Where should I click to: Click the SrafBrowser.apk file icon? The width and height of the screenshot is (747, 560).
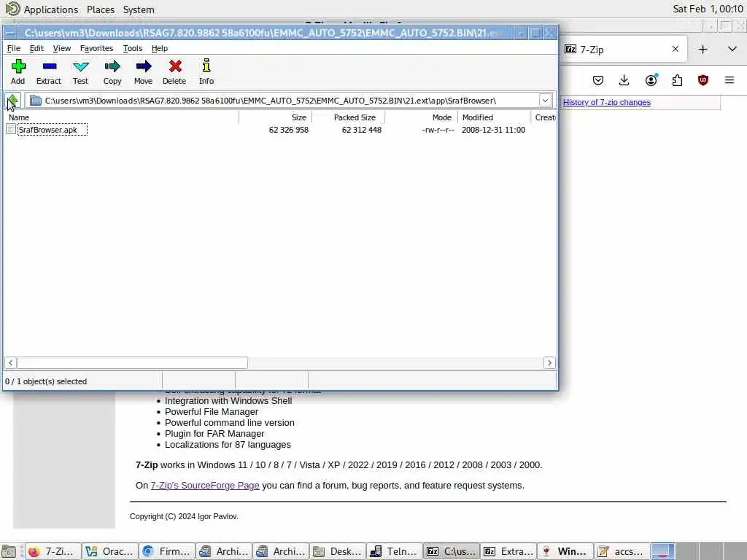11,129
